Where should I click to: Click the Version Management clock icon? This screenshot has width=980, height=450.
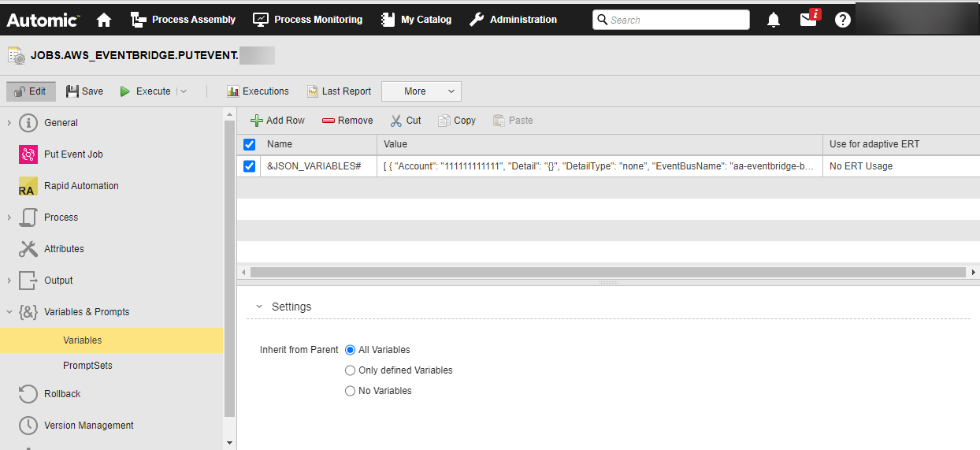coord(28,426)
